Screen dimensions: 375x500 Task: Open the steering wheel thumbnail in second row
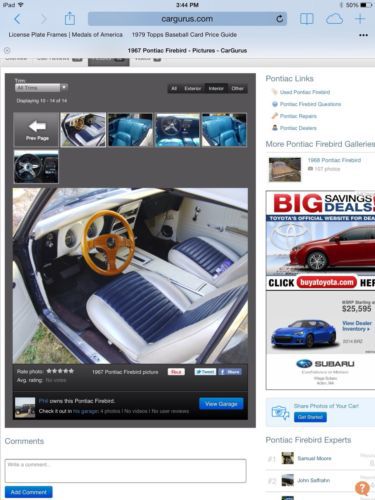coord(36,166)
